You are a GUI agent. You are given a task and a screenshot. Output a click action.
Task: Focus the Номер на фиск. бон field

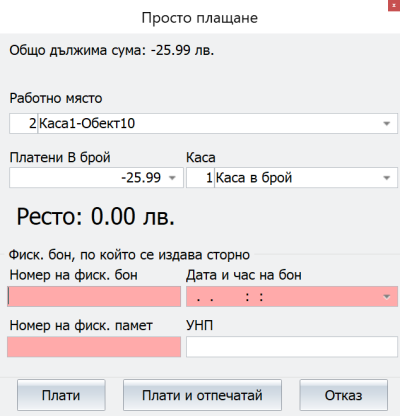[x=94, y=297]
